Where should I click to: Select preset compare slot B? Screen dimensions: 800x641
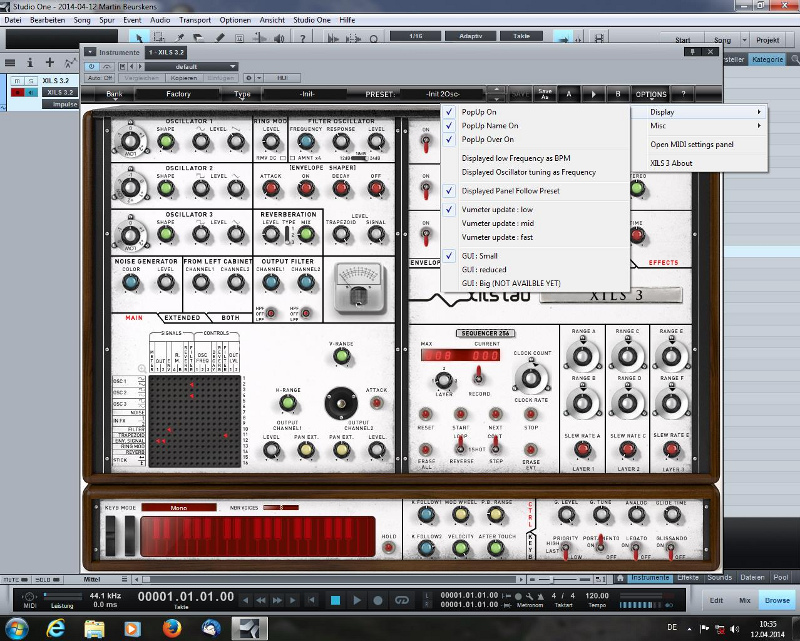coord(618,94)
